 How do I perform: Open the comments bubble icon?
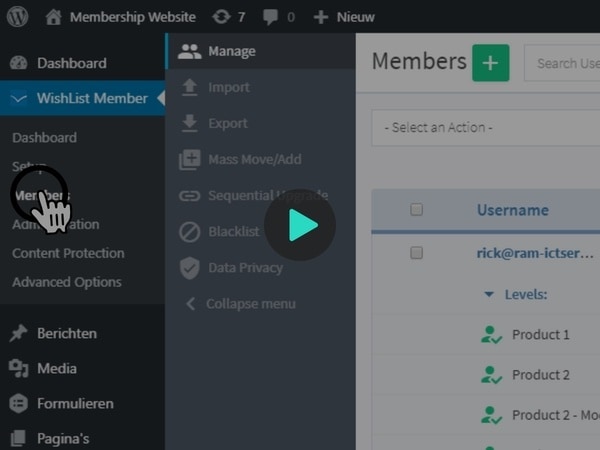(270, 17)
